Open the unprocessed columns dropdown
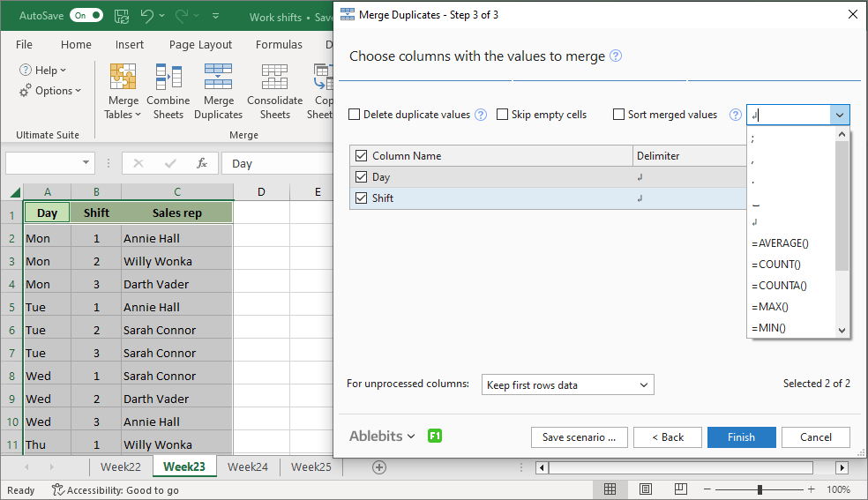The width and height of the screenshot is (868, 500). 567,385
